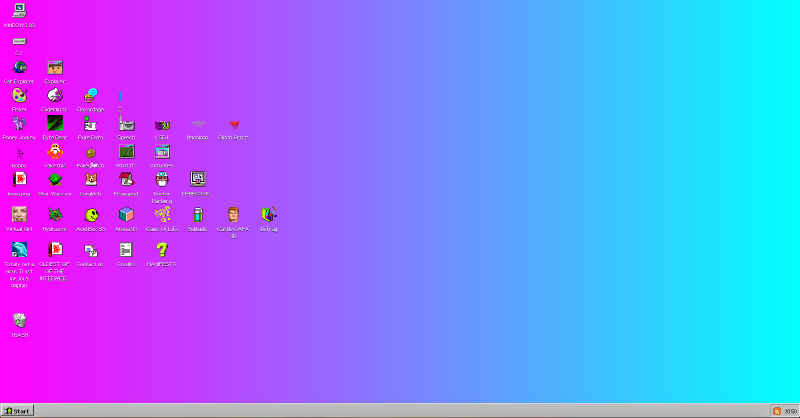The height and width of the screenshot is (418, 800).
Task: Open the Contact us icon
Action: click(x=91, y=250)
